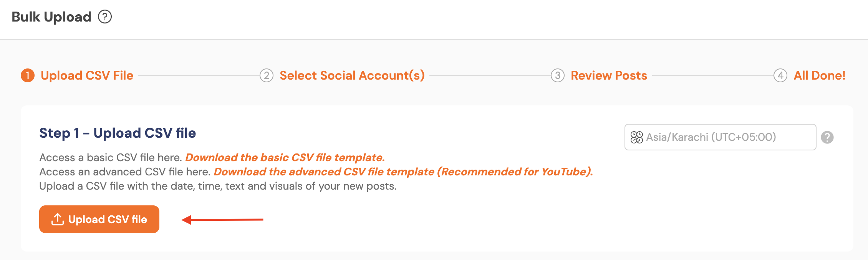Click the Step 1 – Upload CSV file heading
868x260 pixels.
click(x=118, y=133)
